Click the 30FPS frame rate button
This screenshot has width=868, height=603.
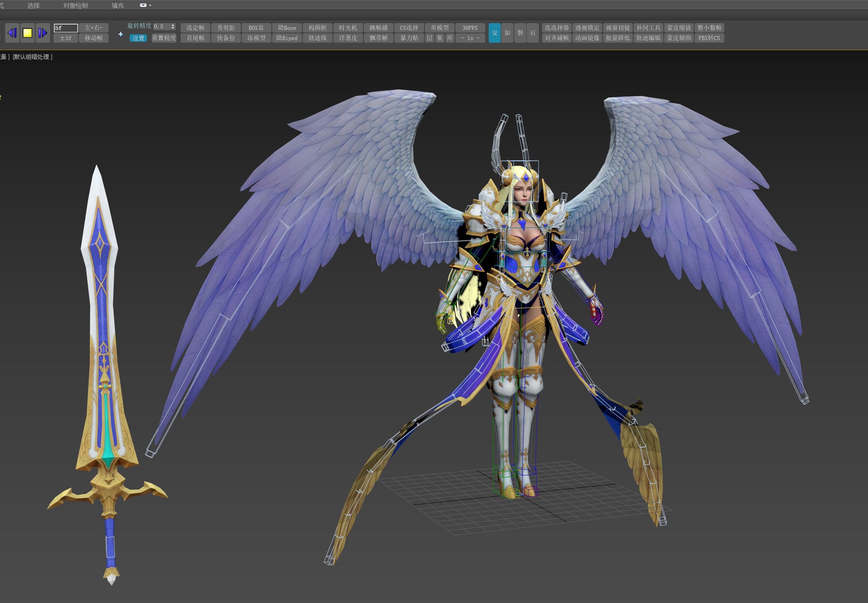470,28
